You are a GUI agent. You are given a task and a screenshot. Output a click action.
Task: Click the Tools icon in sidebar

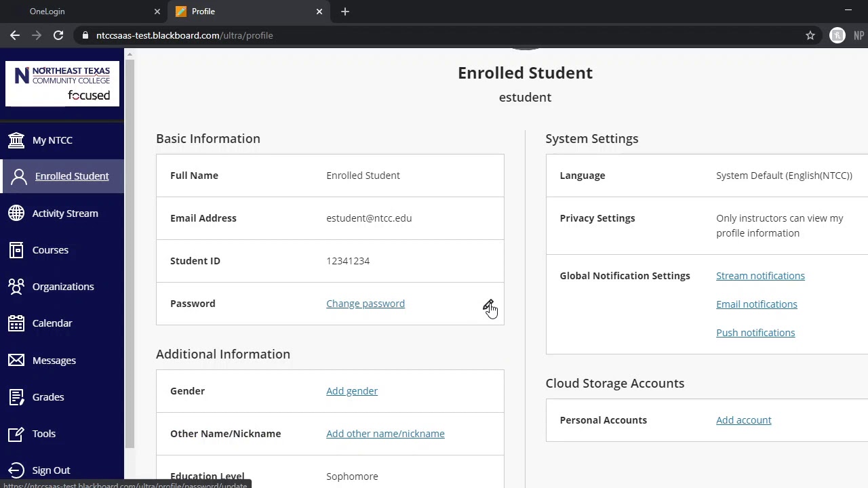click(16, 434)
